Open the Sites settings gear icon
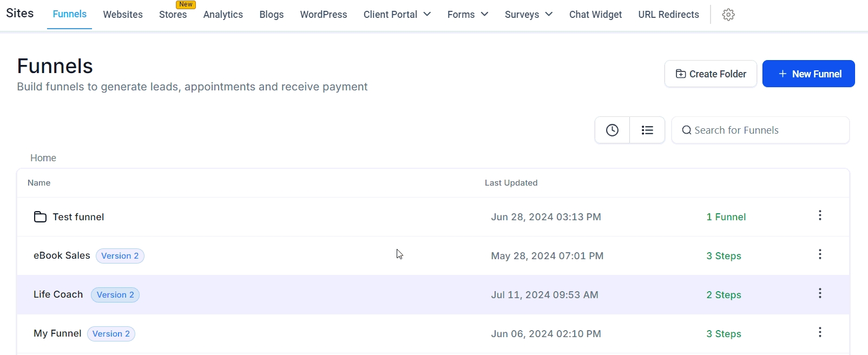The image size is (868, 355). click(x=728, y=15)
